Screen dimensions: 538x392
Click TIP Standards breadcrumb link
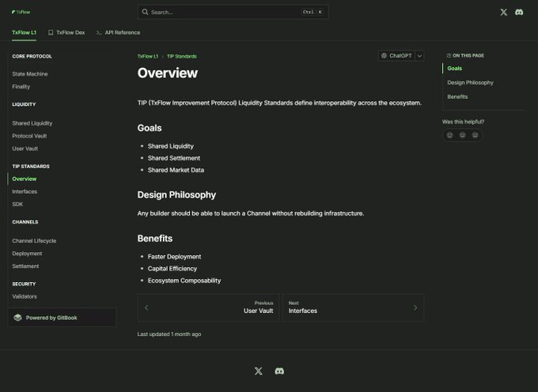(x=182, y=56)
